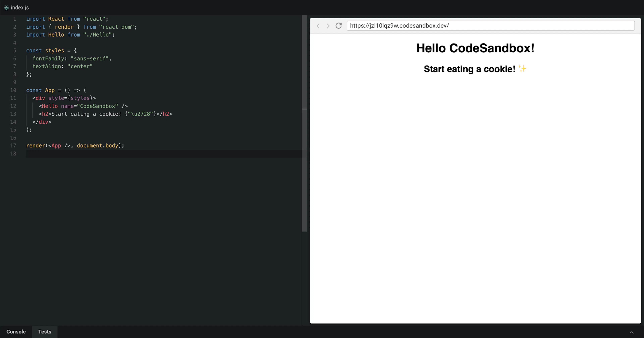Click the sparkles emoji in the preview
The height and width of the screenshot is (338, 644).
(522, 69)
